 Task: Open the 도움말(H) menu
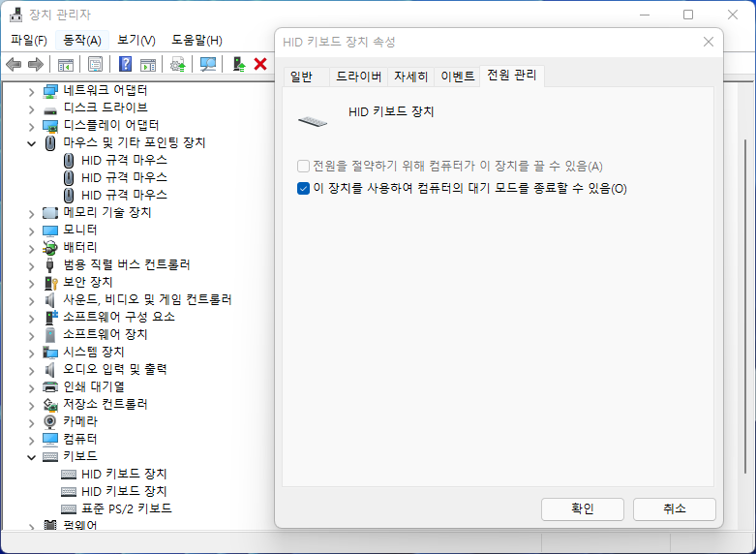pyautogui.click(x=197, y=40)
